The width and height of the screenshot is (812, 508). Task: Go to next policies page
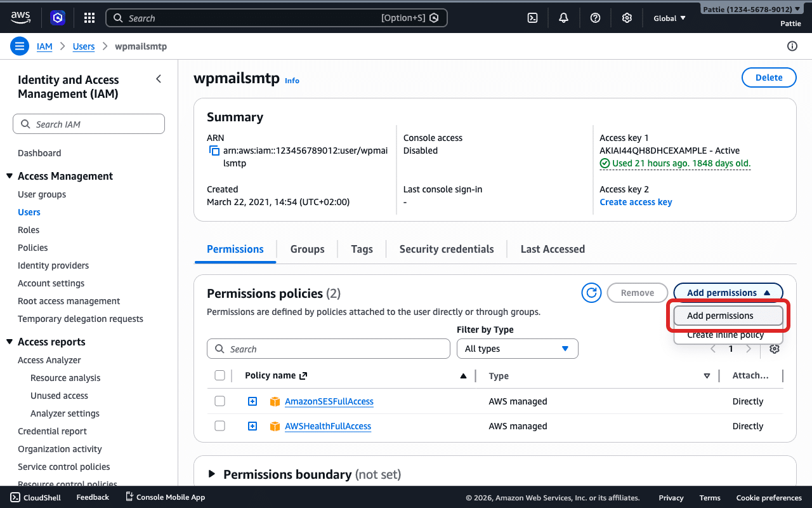[749, 349]
